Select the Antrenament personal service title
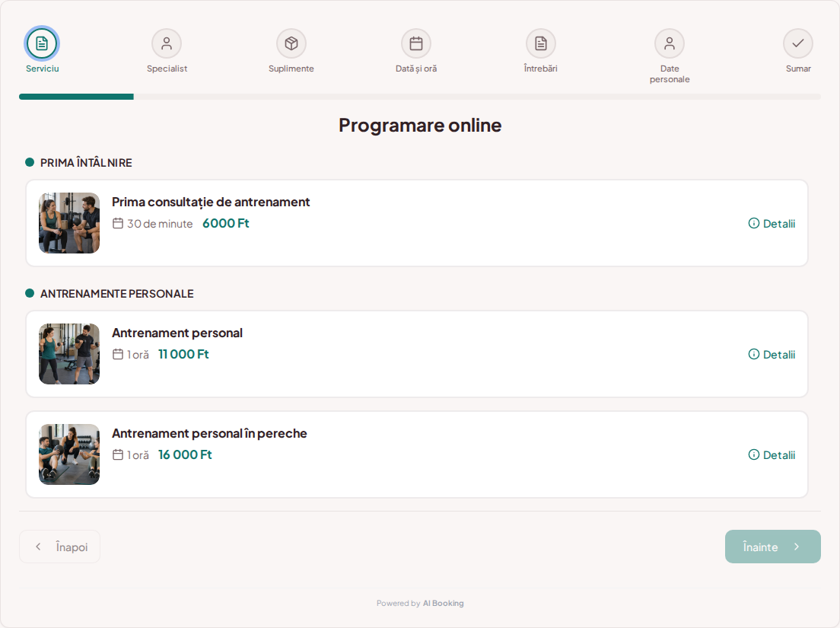Image resolution: width=840 pixels, height=628 pixels. coord(177,333)
